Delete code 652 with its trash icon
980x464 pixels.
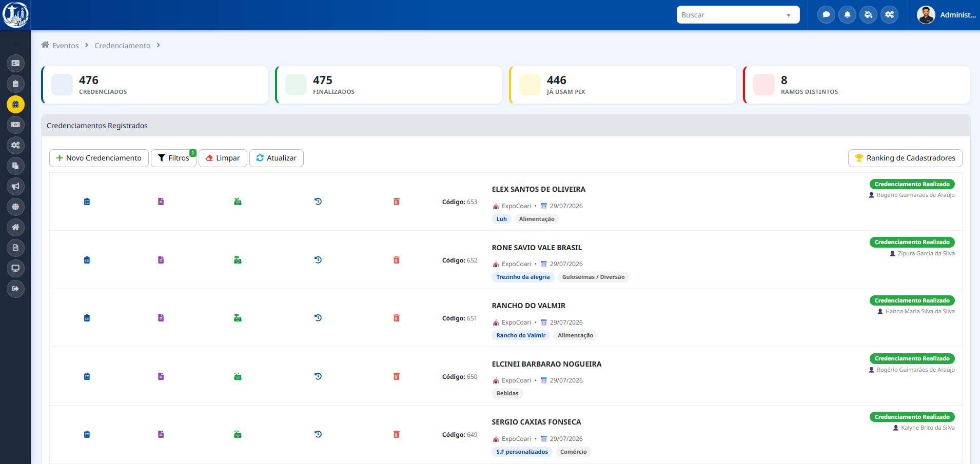click(397, 260)
